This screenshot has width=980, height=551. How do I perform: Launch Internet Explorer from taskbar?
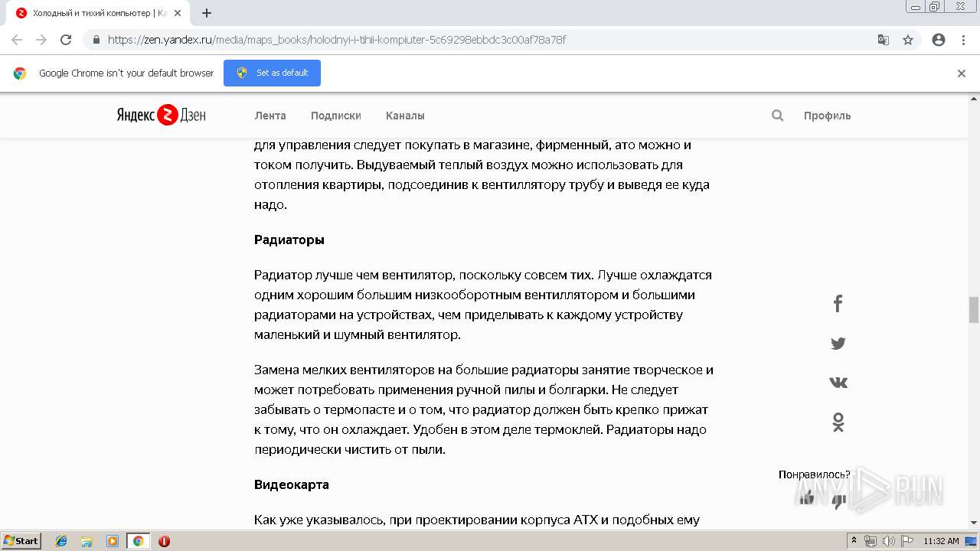click(x=61, y=541)
